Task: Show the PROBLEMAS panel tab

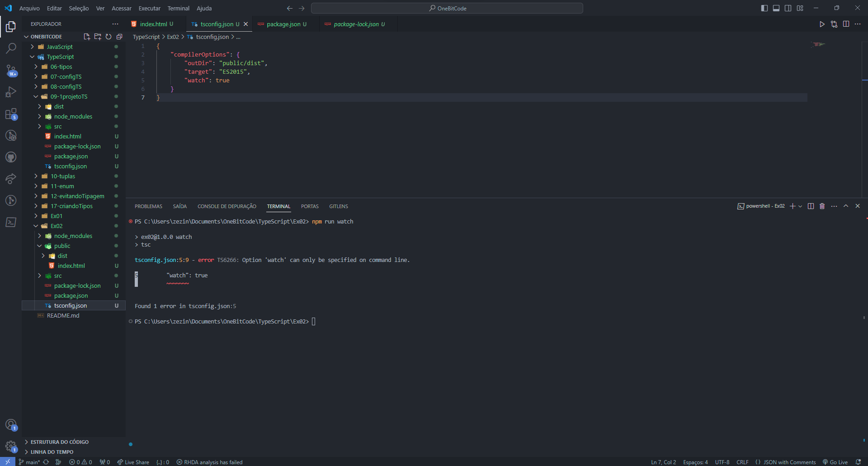Action: tap(148, 206)
